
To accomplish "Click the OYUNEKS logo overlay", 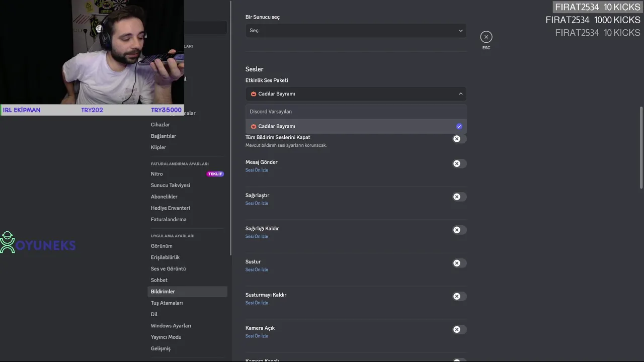I will tap(38, 243).
